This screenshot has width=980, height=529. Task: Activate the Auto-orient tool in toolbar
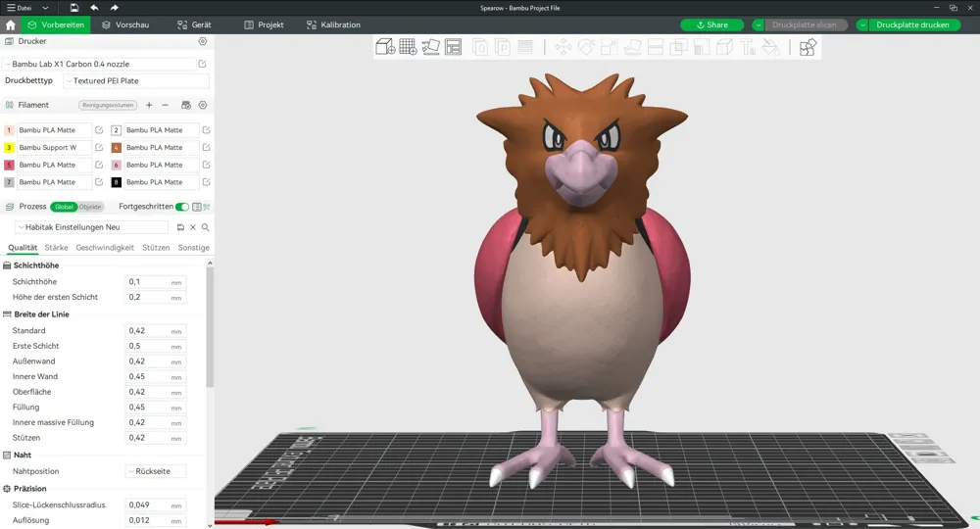(430, 47)
